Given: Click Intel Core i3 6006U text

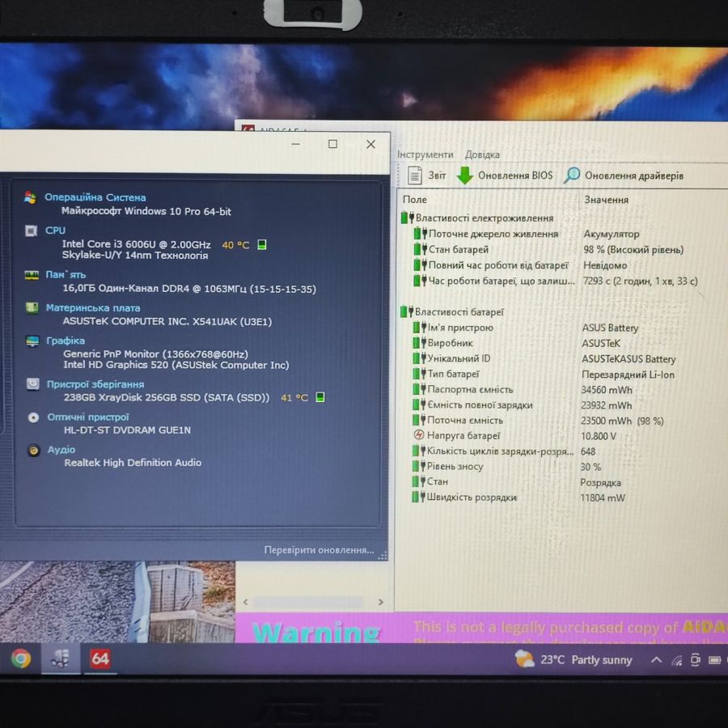Looking at the screenshot, I should click(137, 244).
